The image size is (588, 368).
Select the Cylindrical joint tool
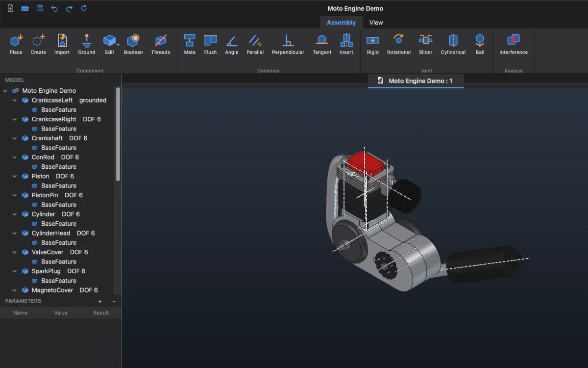pos(453,44)
